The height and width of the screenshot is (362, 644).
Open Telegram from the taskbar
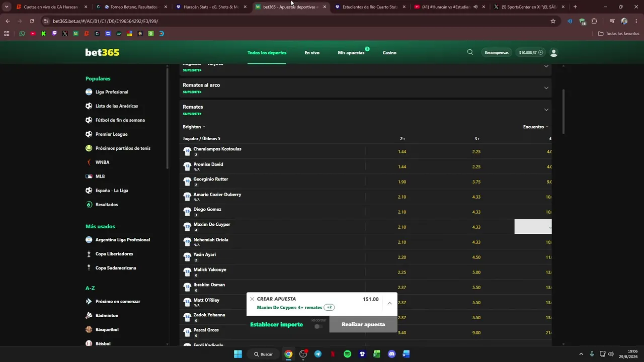point(318,354)
